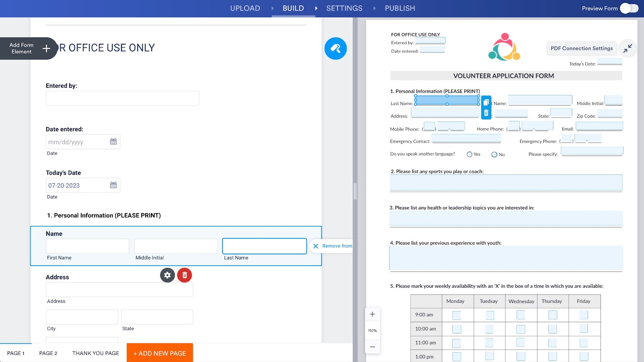Open the THANK YOU PAGE tab
Viewport: 644px width, 362px height.
pos(96,353)
